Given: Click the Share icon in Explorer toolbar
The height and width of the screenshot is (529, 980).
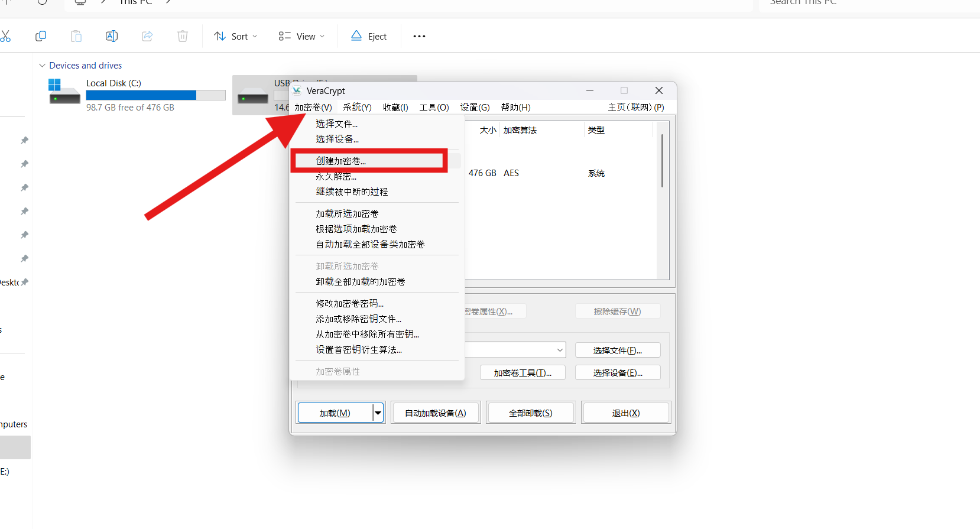Looking at the screenshot, I should pyautogui.click(x=147, y=36).
